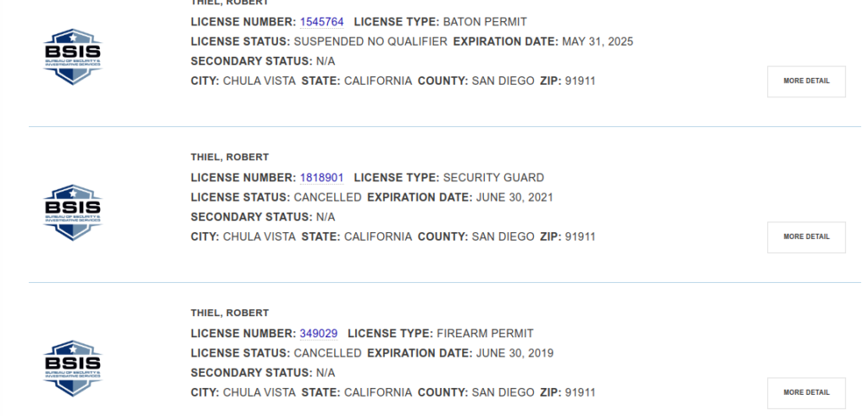This screenshot has width=868, height=416.
Task: Click the Baton Permit license type text
Action: (x=484, y=22)
